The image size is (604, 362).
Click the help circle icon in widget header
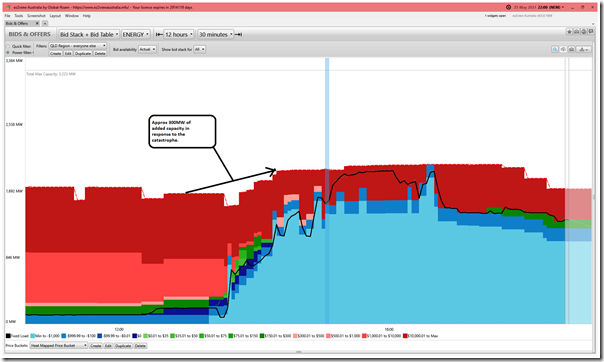pyautogui.click(x=584, y=32)
